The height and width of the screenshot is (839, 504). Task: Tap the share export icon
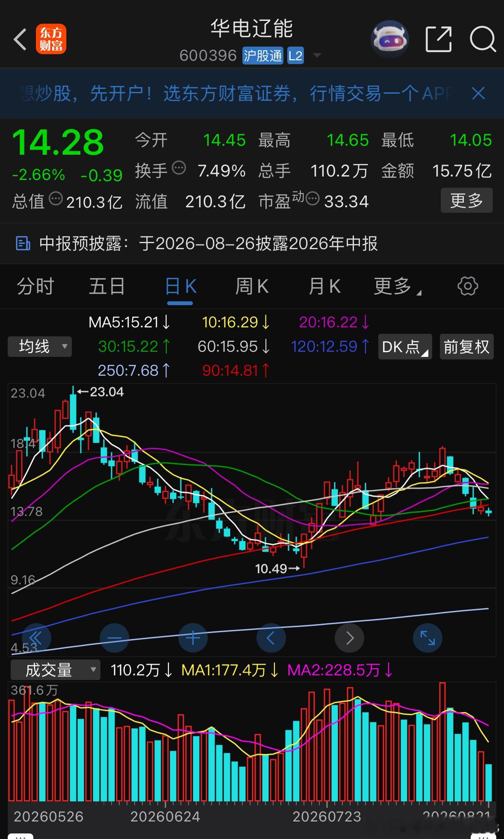pyautogui.click(x=439, y=39)
